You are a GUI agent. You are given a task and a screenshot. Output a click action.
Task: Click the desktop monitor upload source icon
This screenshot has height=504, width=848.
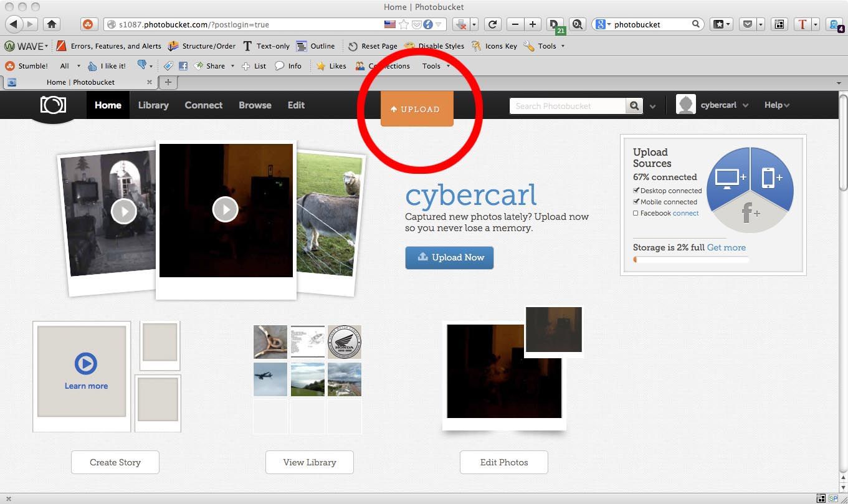click(x=730, y=178)
